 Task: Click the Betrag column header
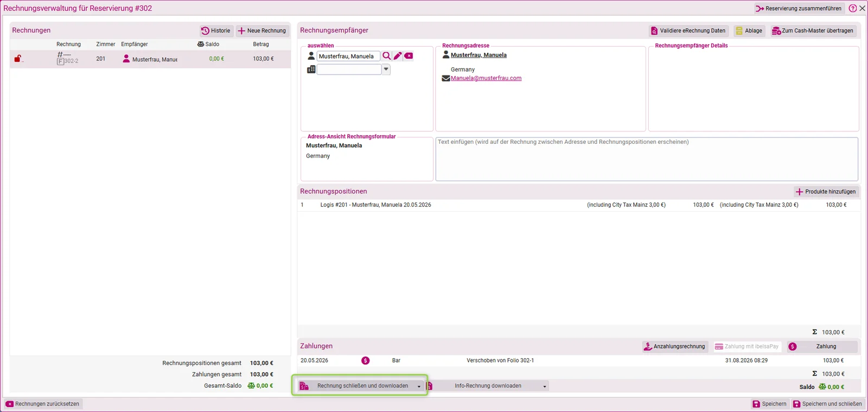pos(261,45)
